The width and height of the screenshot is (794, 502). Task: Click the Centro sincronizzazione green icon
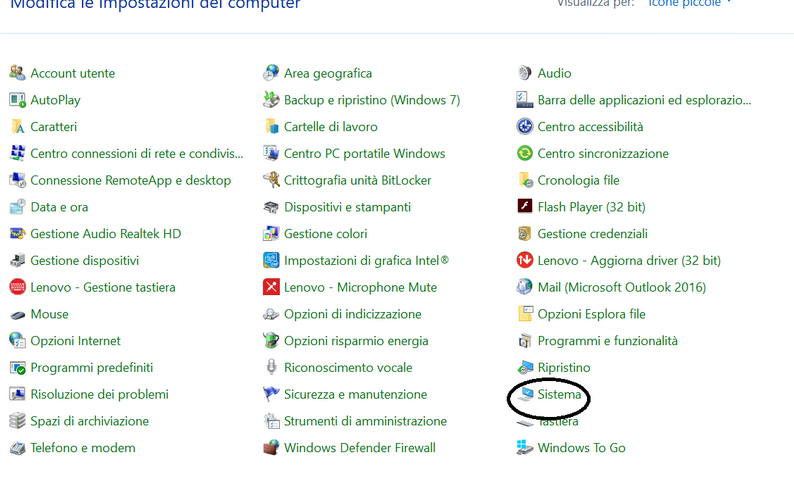tap(525, 153)
